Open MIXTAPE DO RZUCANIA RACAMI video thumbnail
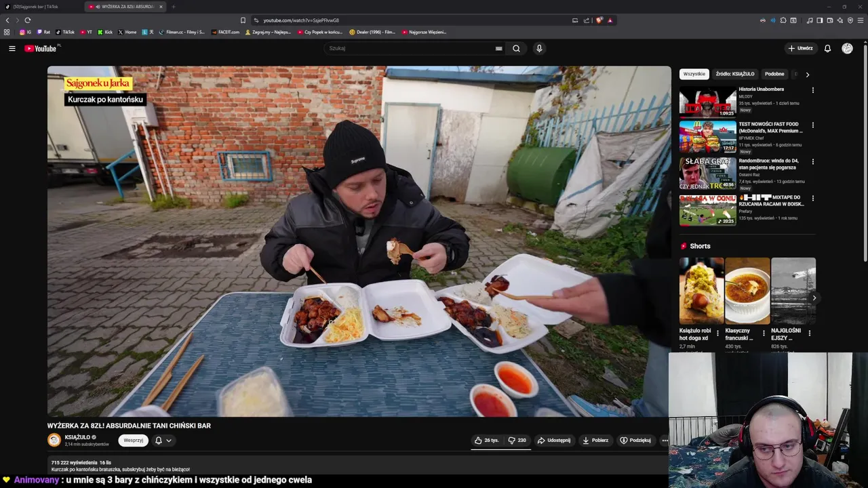Image resolution: width=868 pixels, height=488 pixels. pyautogui.click(x=708, y=210)
